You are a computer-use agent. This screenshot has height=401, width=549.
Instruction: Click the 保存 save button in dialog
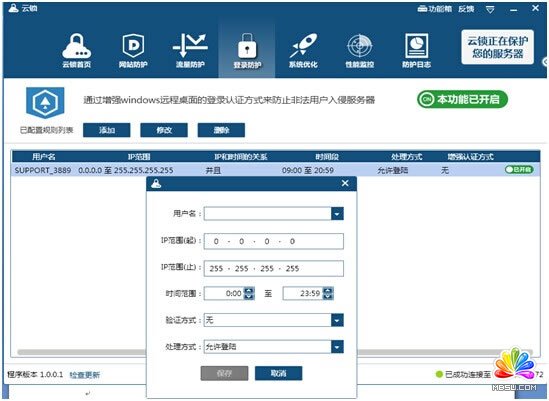click(224, 373)
